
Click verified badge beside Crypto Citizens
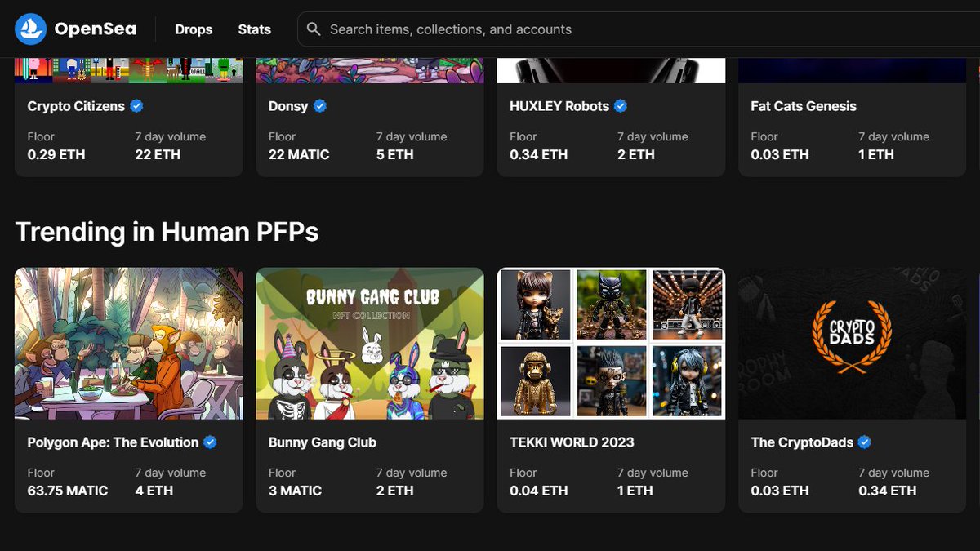137,106
